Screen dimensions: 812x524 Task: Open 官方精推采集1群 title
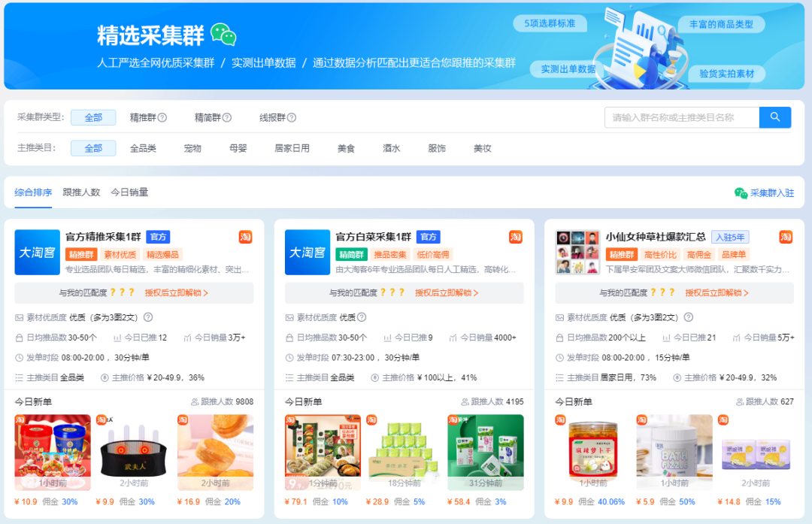coord(103,237)
